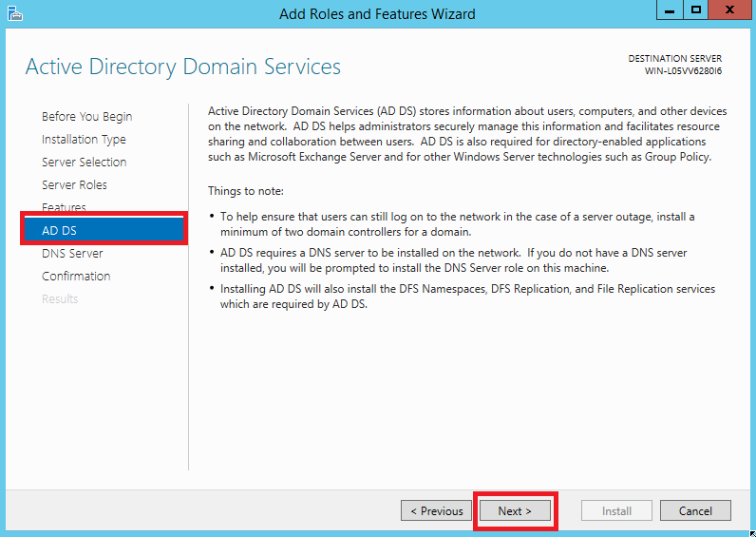Open the Features step
756x537 pixels.
tap(64, 207)
